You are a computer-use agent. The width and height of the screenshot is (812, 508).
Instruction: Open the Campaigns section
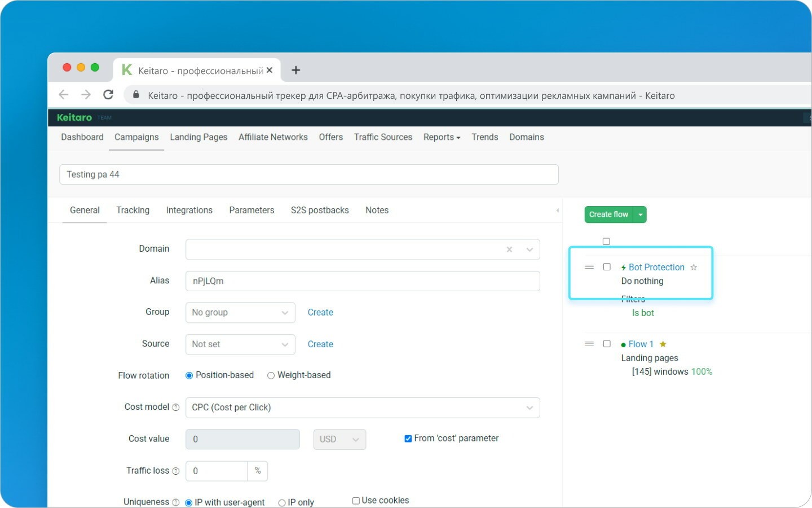click(x=136, y=137)
